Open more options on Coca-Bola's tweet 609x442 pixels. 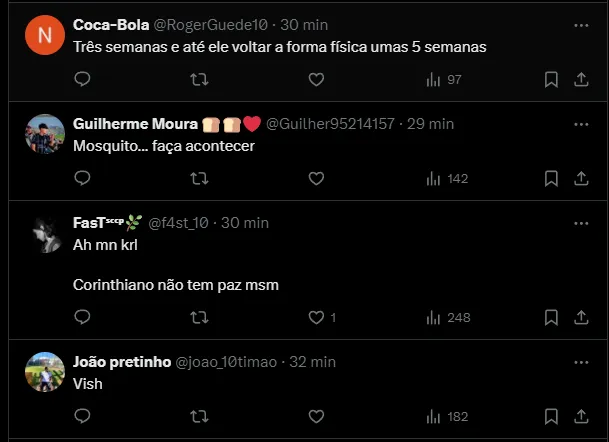(x=581, y=25)
